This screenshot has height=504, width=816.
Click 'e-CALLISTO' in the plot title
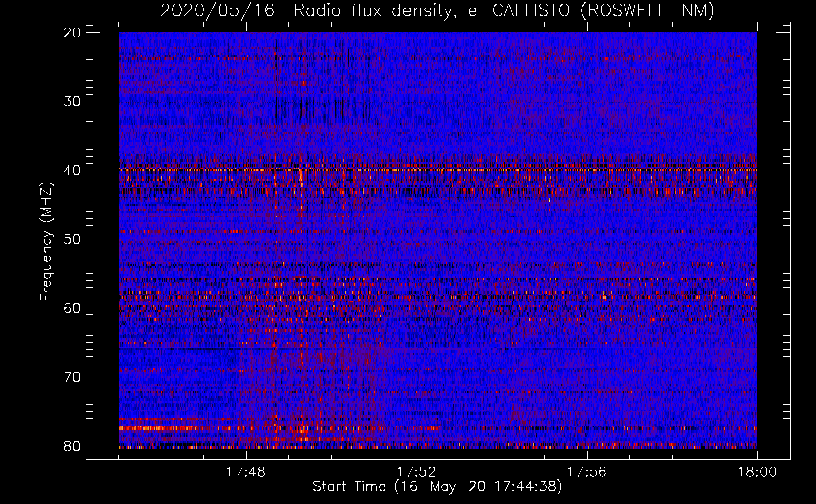pos(521,10)
